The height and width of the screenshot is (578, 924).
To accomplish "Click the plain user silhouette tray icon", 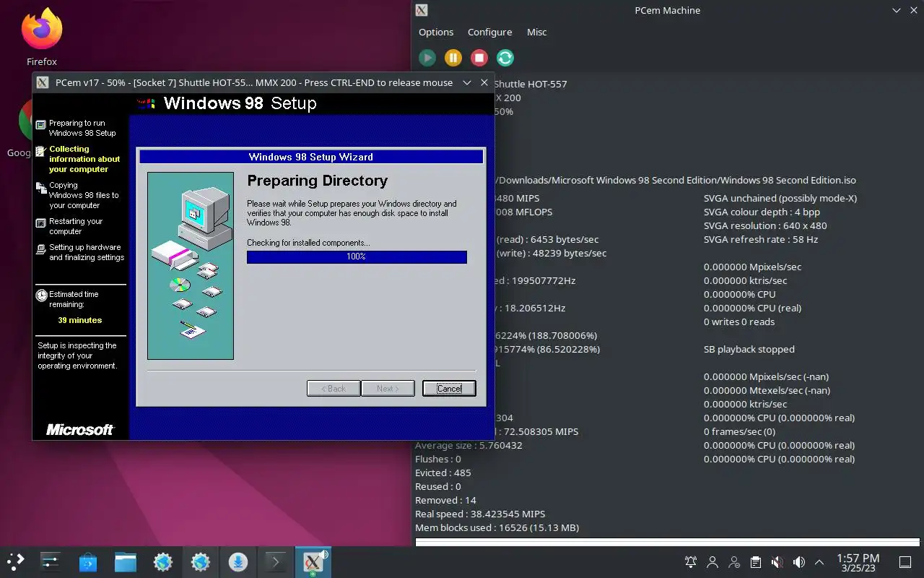I will (712, 562).
